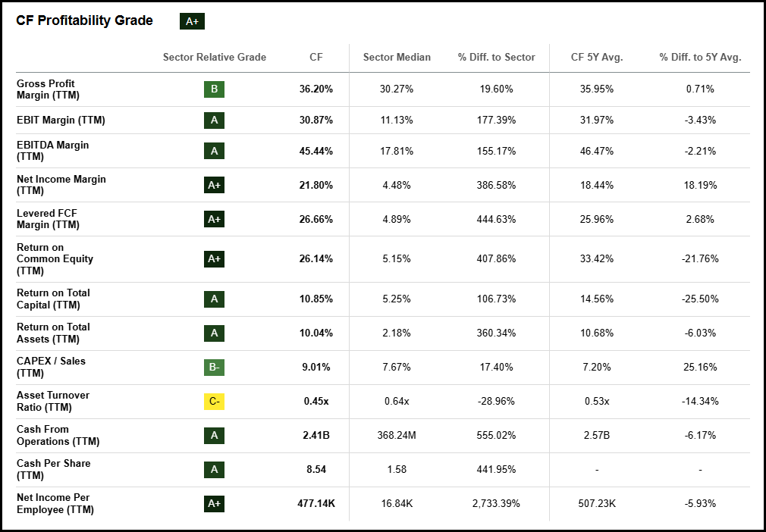Click the yellow C- grade badge for Asset Turnover

click(214, 402)
